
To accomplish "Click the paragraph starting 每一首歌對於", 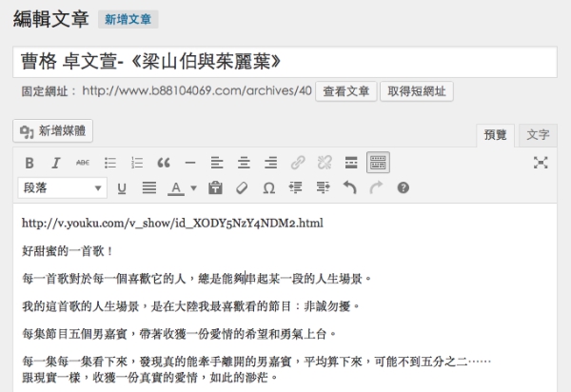I will (197, 279).
